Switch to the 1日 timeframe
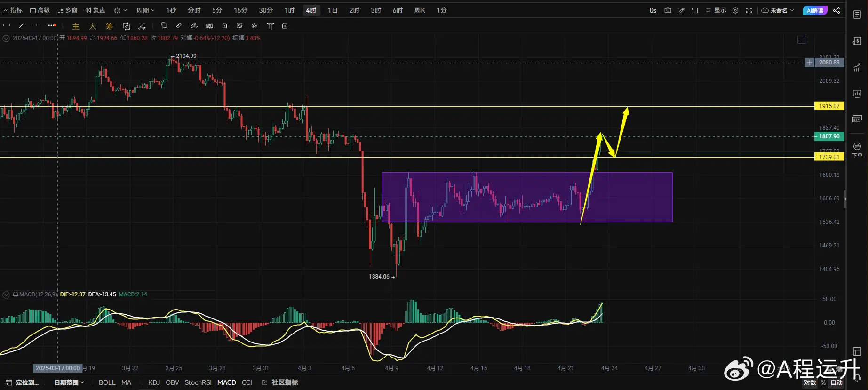 (333, 10)
